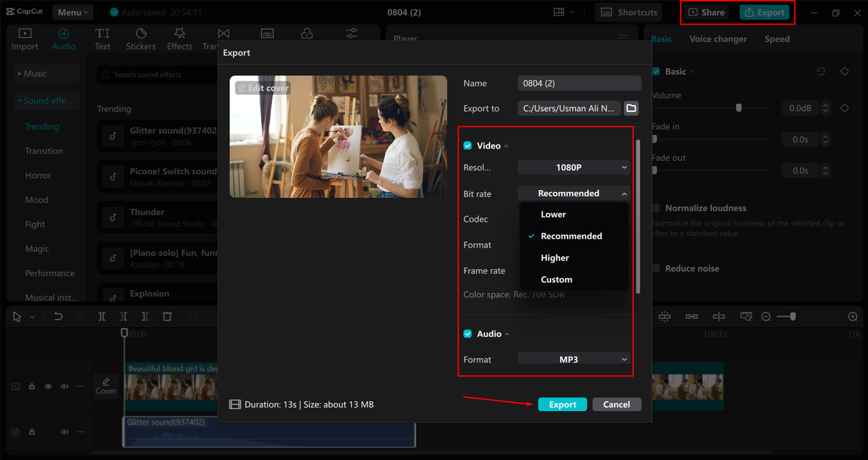Click the Volume slider handle
The height and width of the screenshot is (460, 868).
coord(739,108)
